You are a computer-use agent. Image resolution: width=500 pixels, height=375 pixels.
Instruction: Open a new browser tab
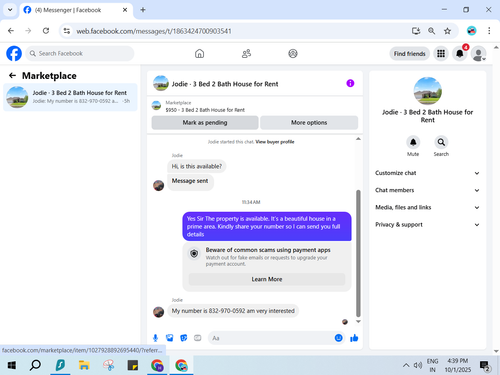click(143, 10)
